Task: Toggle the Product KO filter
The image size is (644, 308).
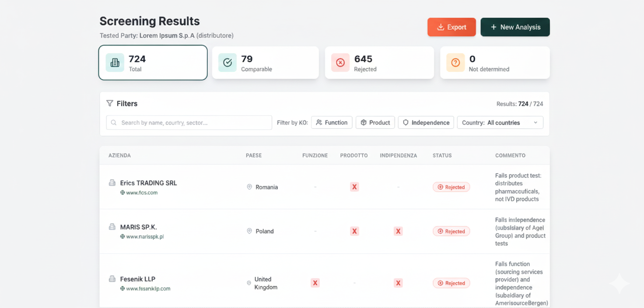Action: point(375,122)
